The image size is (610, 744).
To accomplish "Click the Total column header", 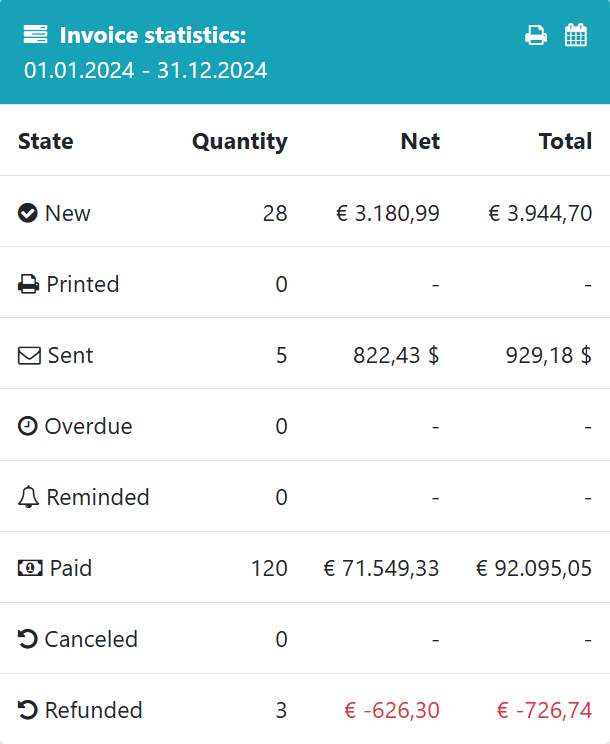I will (565, 141).
